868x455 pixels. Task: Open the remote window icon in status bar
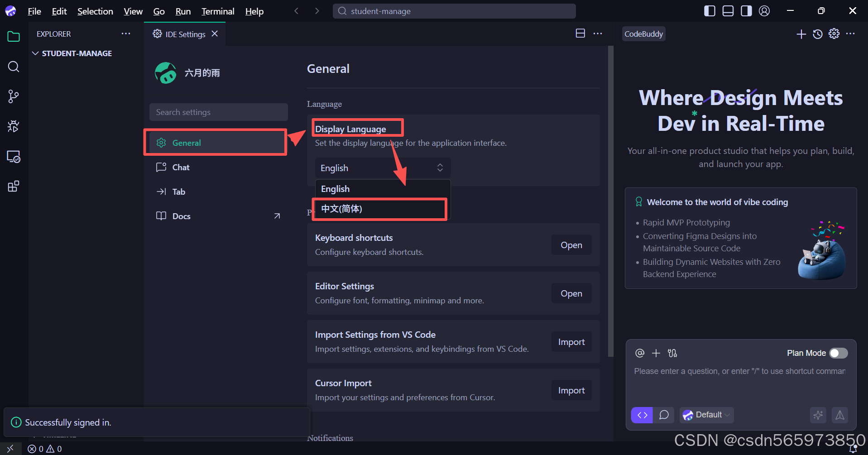coord(10,449)
